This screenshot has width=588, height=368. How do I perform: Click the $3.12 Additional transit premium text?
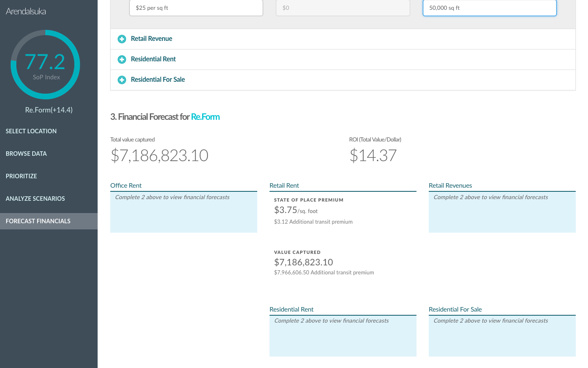313,222
